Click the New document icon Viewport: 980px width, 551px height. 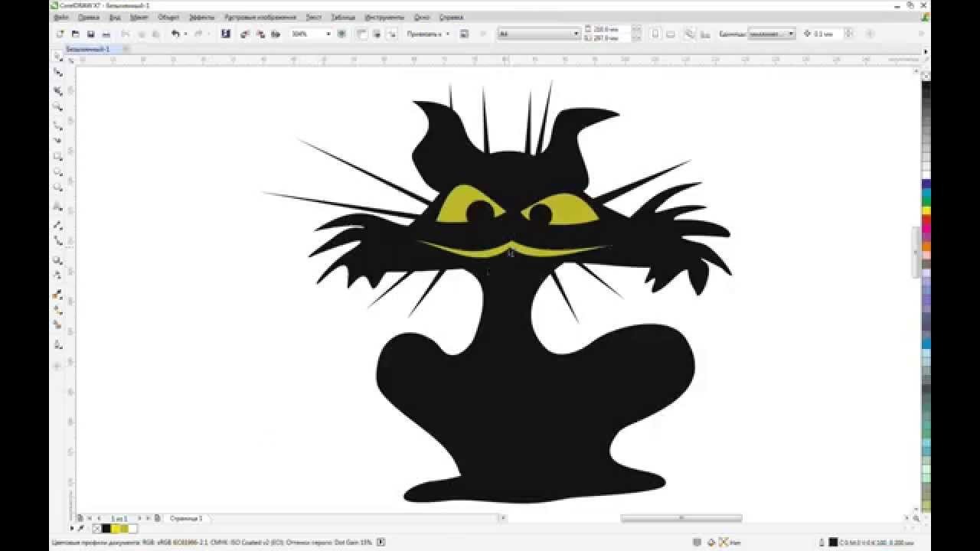tap(60, 34)
